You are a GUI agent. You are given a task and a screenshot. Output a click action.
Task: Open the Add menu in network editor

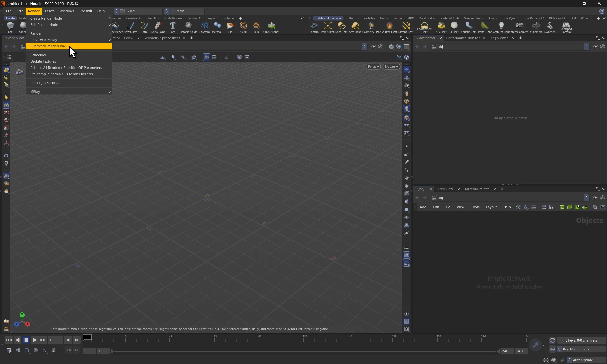pyautogui.click(x=423, y=207)
